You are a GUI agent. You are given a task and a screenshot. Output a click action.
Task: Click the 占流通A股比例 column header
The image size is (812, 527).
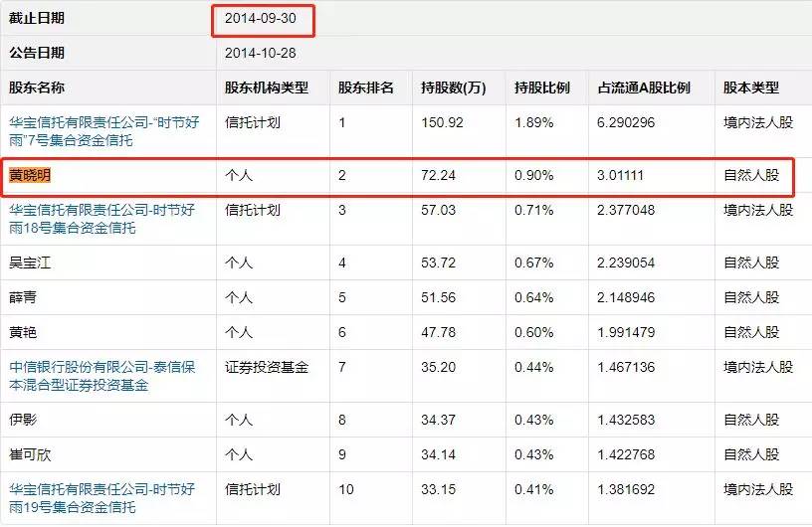click(644, 88)
